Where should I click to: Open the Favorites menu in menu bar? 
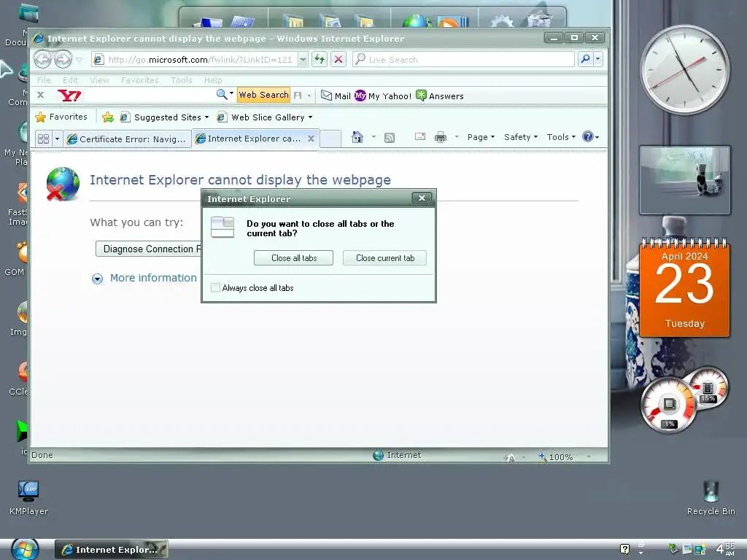click(139, 80)
